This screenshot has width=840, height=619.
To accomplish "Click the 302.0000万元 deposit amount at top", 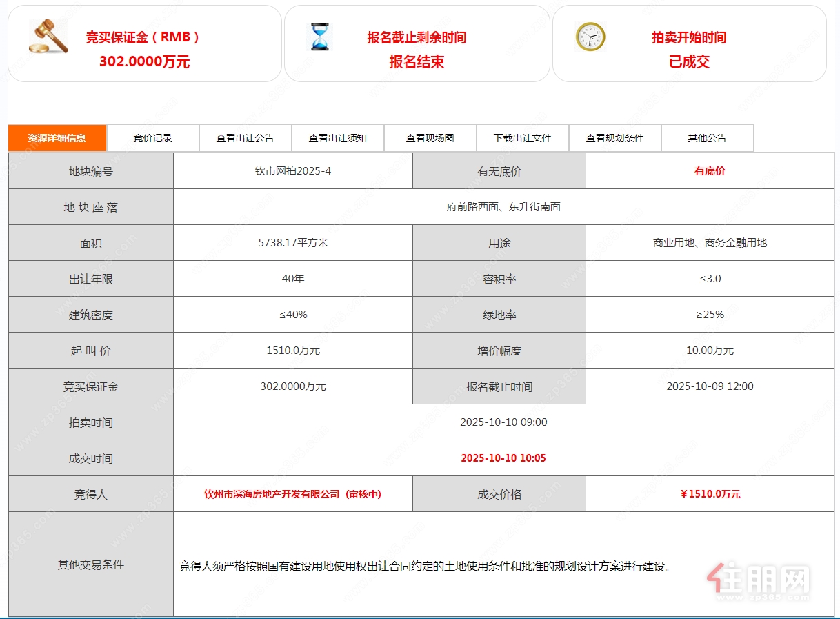I will pos(144,62).
